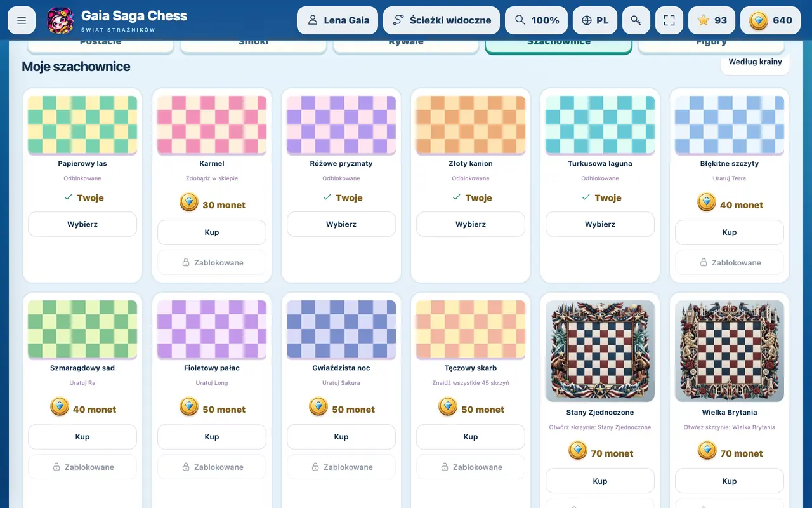Click the lock icon under Błękitne szczyty
812x508 pixels.
click(x=704, y=262)
